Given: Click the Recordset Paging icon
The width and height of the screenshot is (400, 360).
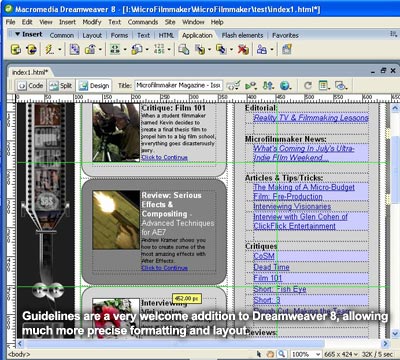Looking at the screenshot, I should coord(115,50).
